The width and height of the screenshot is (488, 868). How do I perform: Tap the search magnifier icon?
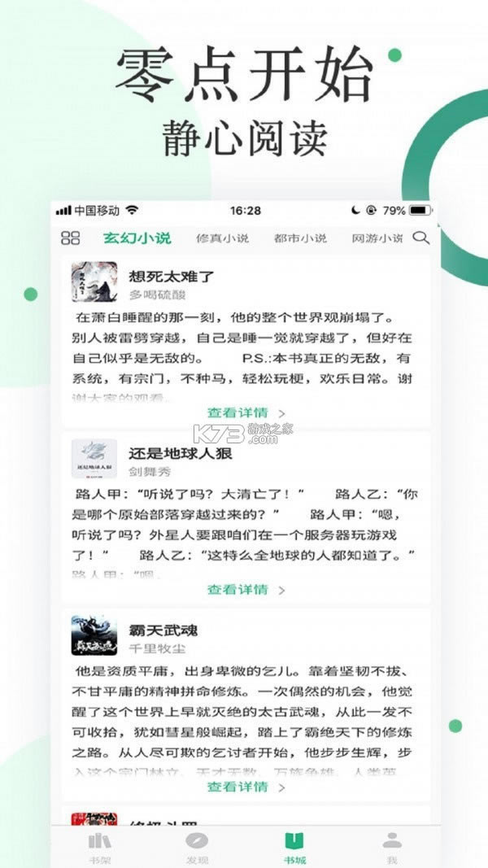[421, 238]
